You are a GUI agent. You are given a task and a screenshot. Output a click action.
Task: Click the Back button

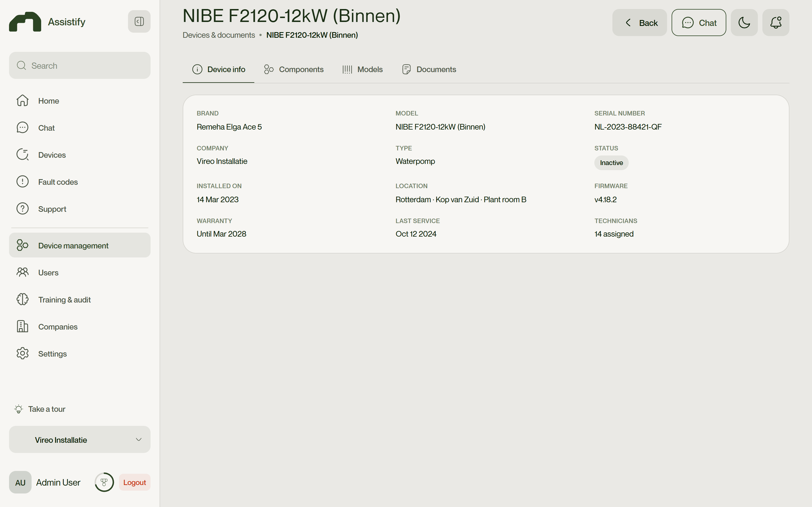(639, 23)
